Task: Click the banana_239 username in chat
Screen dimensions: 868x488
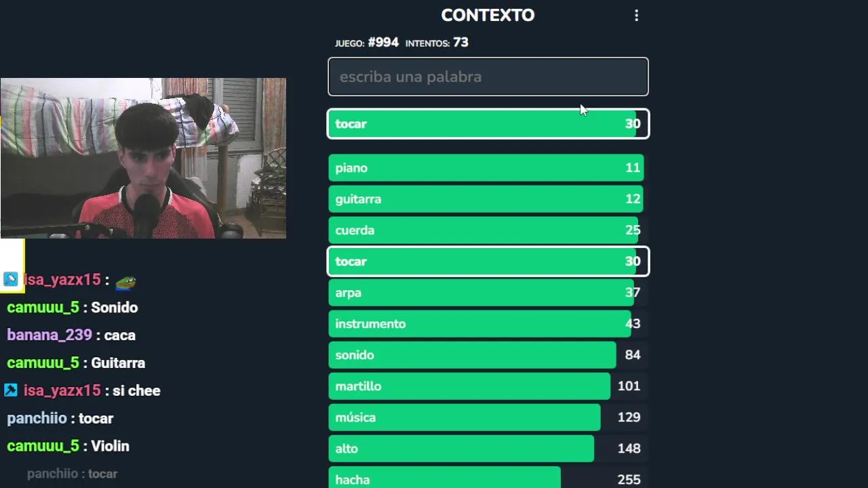Action: pos(50,335)
